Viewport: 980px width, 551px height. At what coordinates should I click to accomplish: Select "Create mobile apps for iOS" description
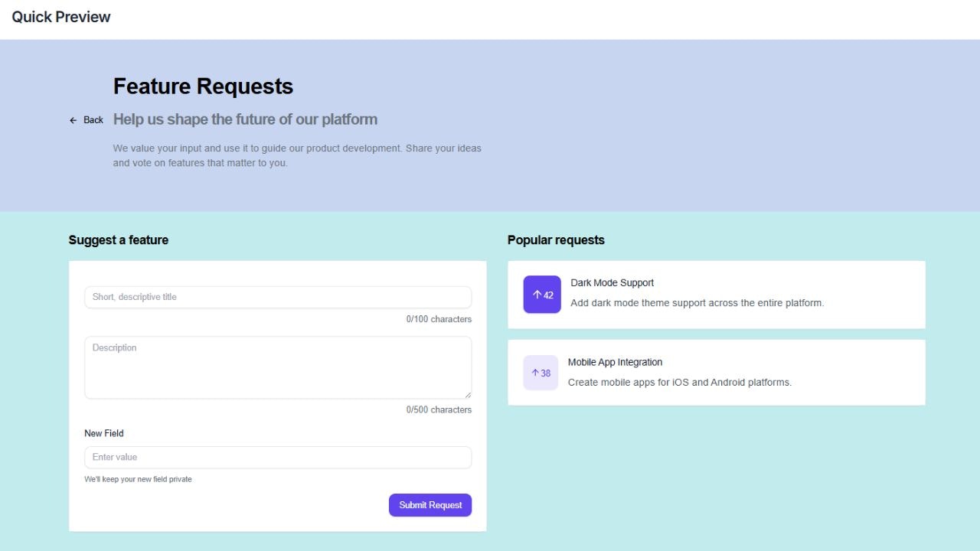680,382
